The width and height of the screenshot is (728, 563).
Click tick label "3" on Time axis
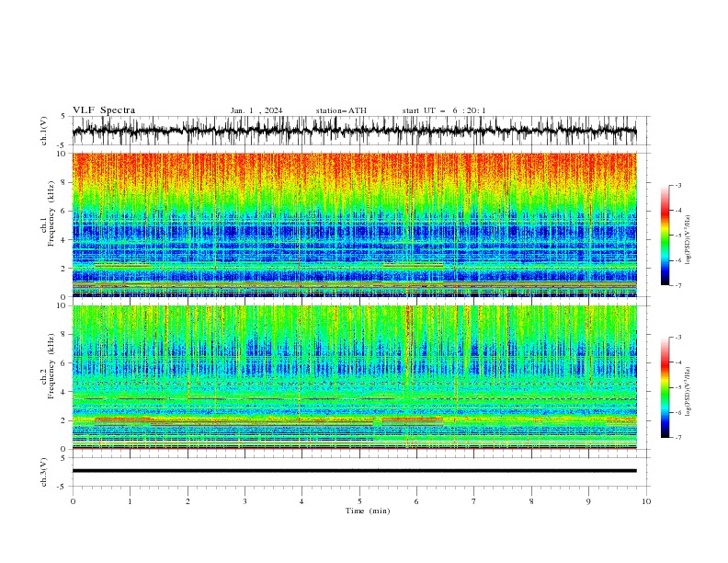245,501
